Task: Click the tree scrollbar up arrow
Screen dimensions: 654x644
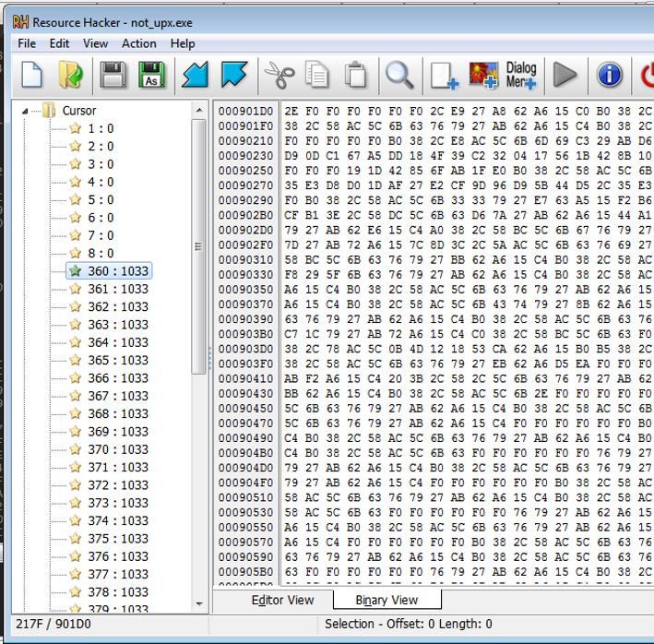Action: click(x=199, y=110)
